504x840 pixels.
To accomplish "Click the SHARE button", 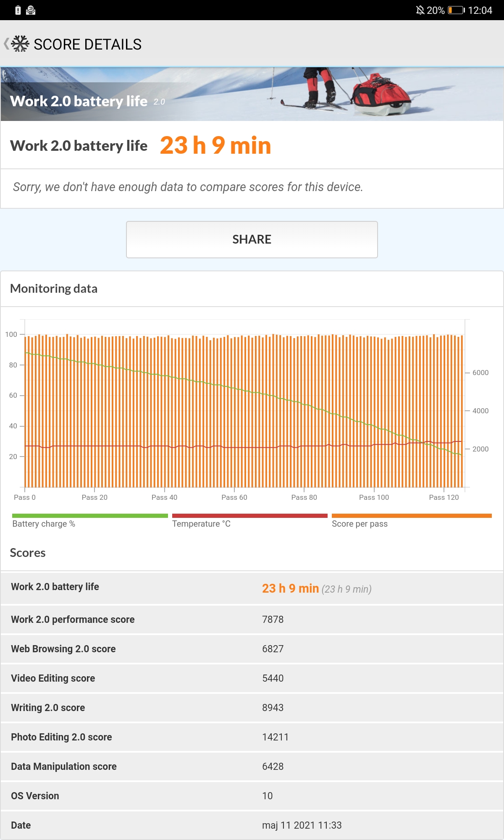I will pyautogui.click(x=252, y=239).
